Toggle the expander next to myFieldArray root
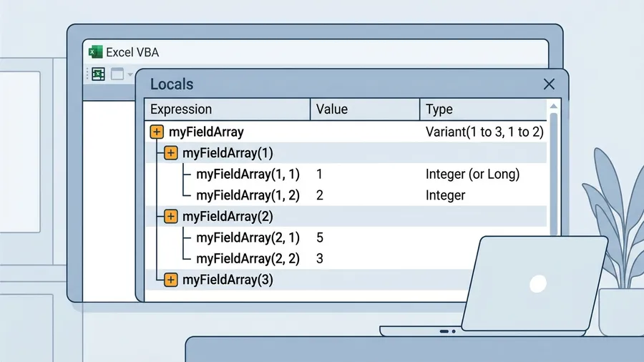Screen dimensions: 644x362 point(157,132)
